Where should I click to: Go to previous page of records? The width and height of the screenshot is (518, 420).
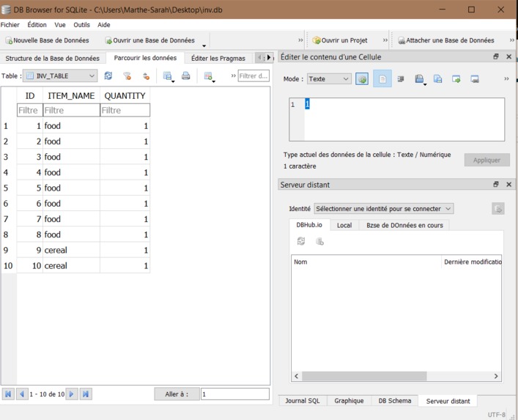tap(22, 394)
